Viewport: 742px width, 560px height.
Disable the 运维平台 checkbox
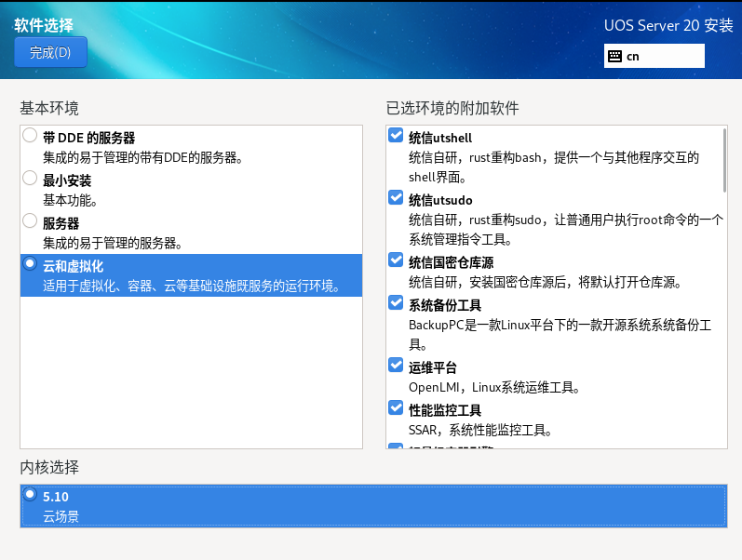point(396,366)
